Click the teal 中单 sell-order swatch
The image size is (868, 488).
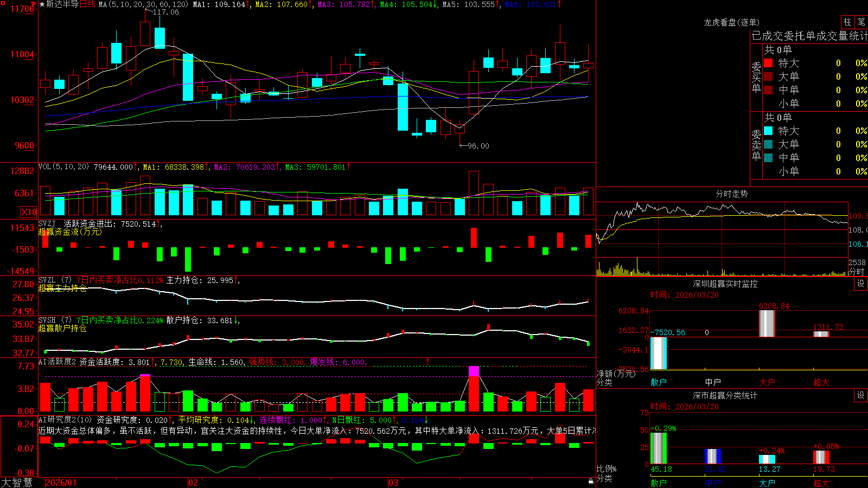pos(768,158)
